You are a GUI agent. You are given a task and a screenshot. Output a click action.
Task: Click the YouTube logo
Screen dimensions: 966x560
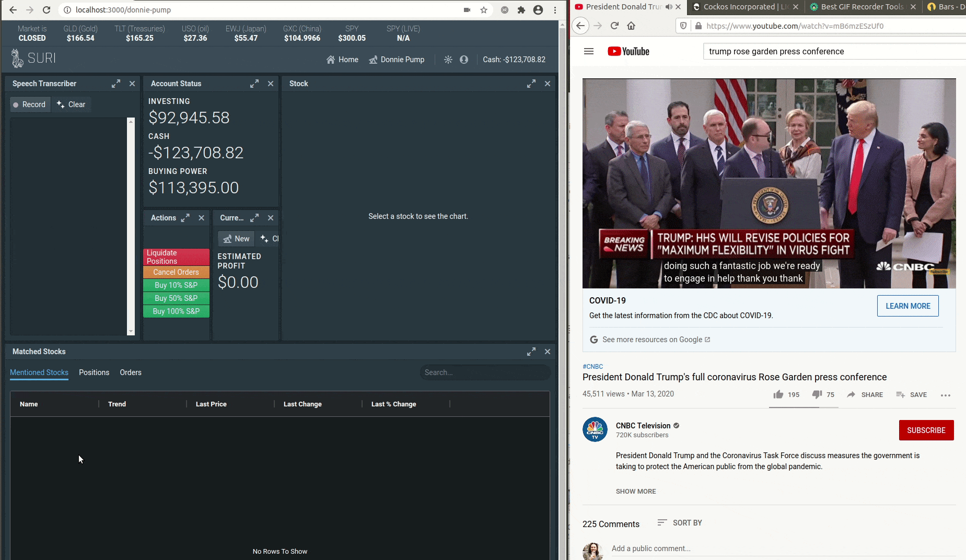click(x=629, y=51)
